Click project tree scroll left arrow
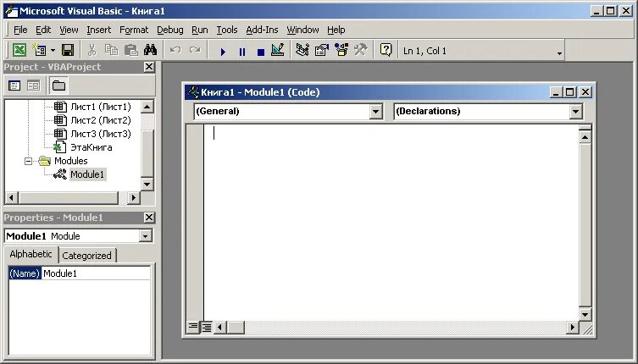The width and height of the screenshot is (638, 364). point(11,198)
